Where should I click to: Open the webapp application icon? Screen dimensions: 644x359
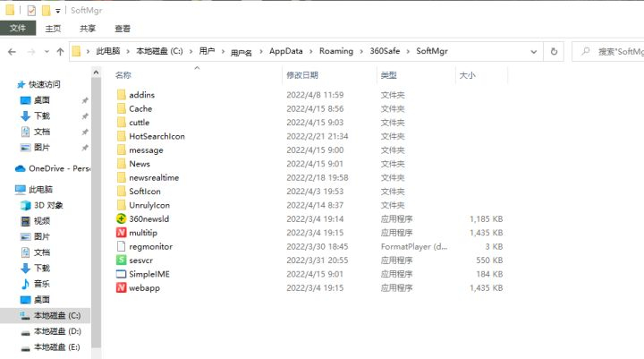pyautogui.click(x=122, y=287)
